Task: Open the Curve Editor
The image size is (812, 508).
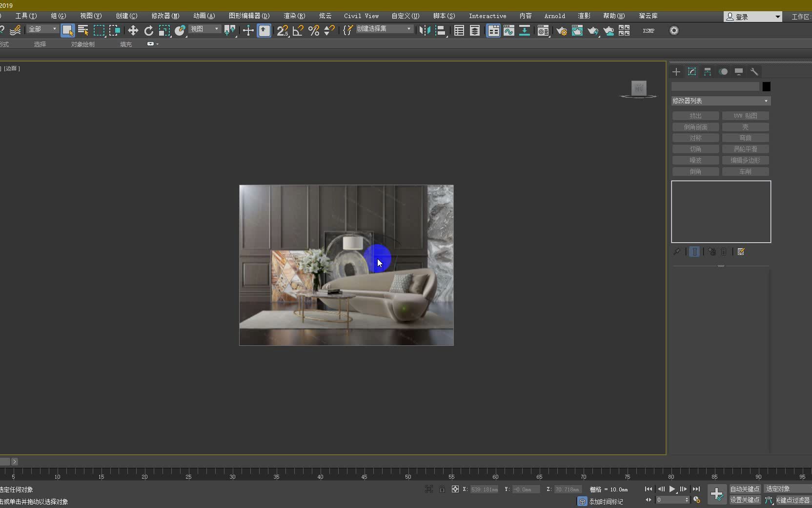Action: point(509,30)
